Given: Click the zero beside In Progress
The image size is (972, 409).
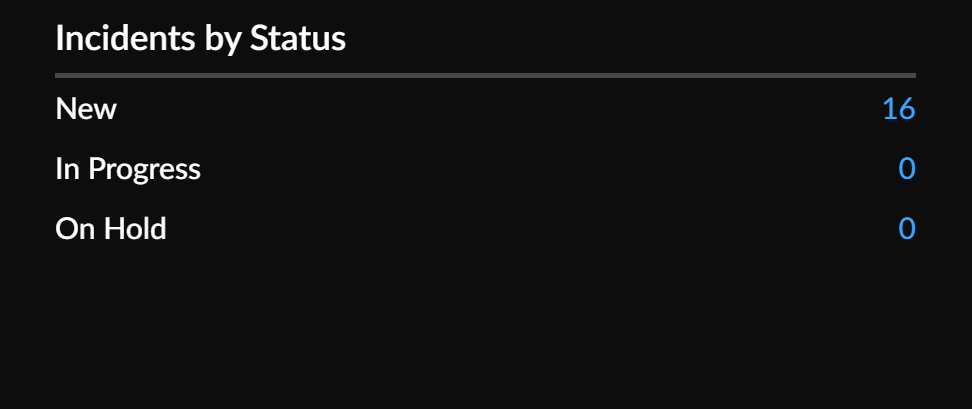Looking at the screenshot, I should pos(906,169).
